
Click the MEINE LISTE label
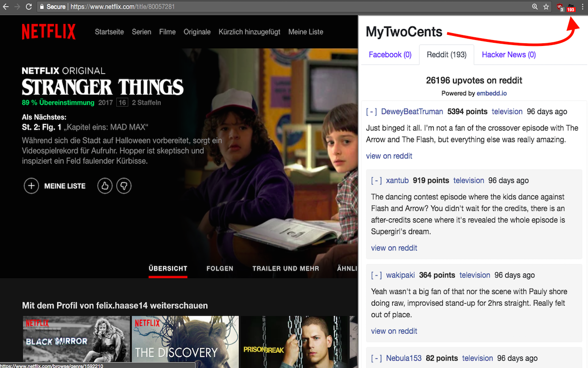point(65,186)
